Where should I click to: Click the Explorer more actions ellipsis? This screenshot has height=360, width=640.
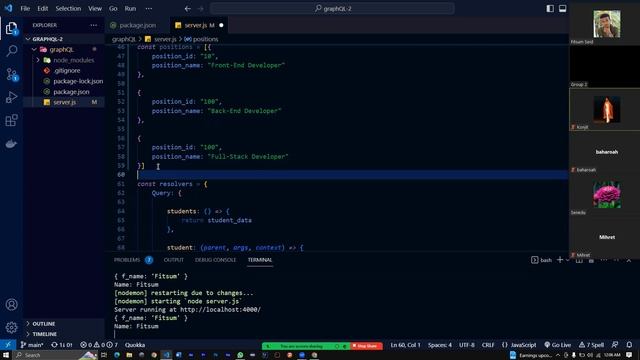93,25
